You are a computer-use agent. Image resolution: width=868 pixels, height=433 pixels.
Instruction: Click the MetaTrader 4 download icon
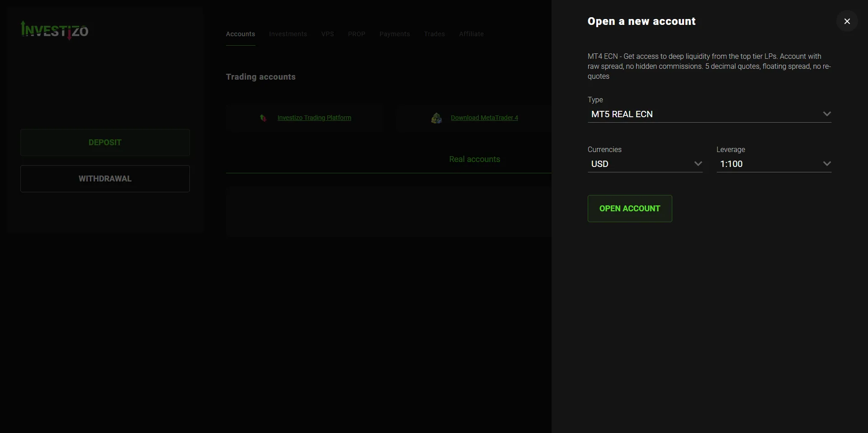click(436, 118)
